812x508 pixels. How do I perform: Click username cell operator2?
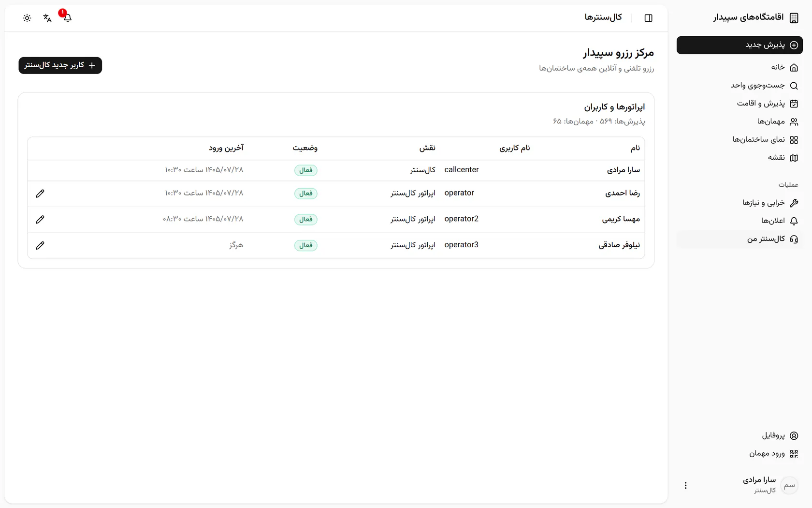pos(462,219)
